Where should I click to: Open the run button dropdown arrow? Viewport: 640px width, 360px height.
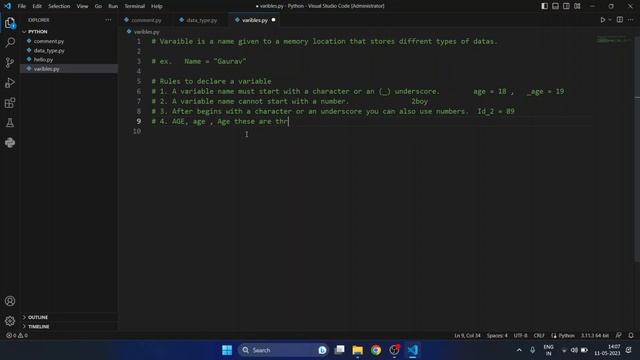tap(610, 20)
